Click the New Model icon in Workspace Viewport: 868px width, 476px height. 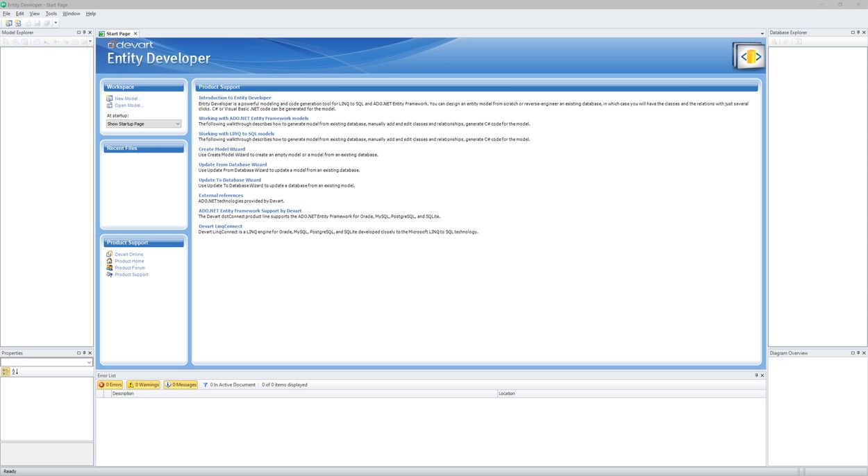tap(110, 99)
